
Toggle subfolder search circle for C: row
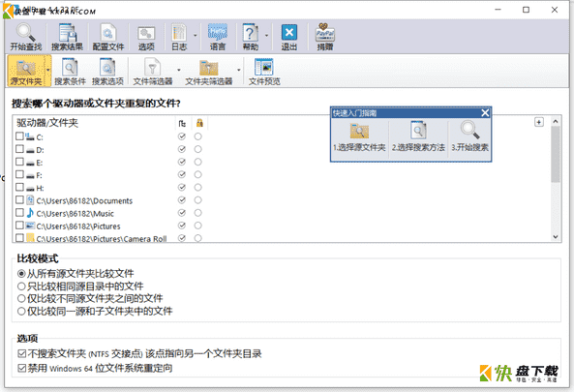coord(182,136)
